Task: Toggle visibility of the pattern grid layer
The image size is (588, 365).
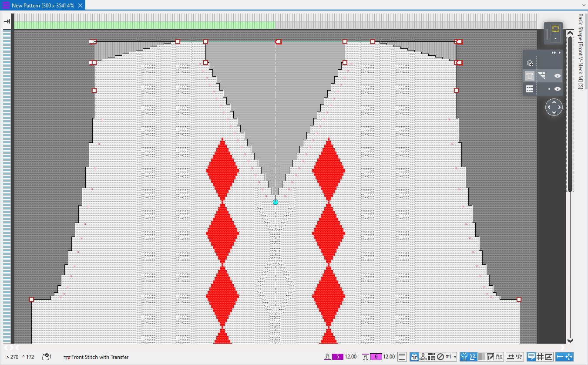Action: [x=557, y=89]
